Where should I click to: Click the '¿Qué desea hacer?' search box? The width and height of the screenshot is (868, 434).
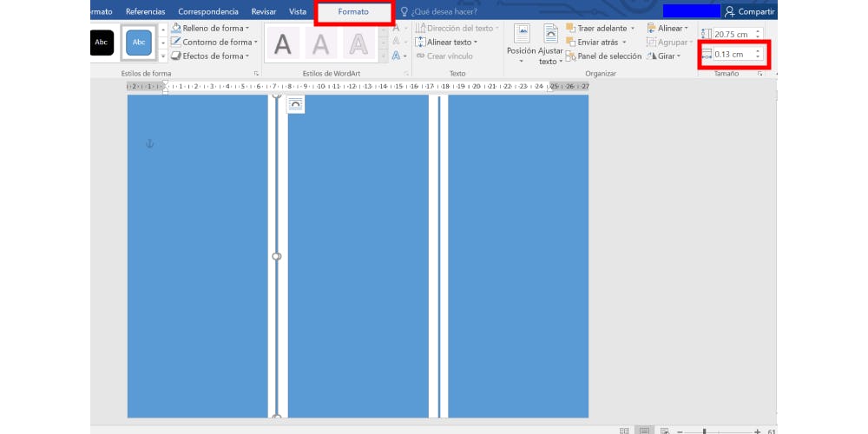[439, 11]
